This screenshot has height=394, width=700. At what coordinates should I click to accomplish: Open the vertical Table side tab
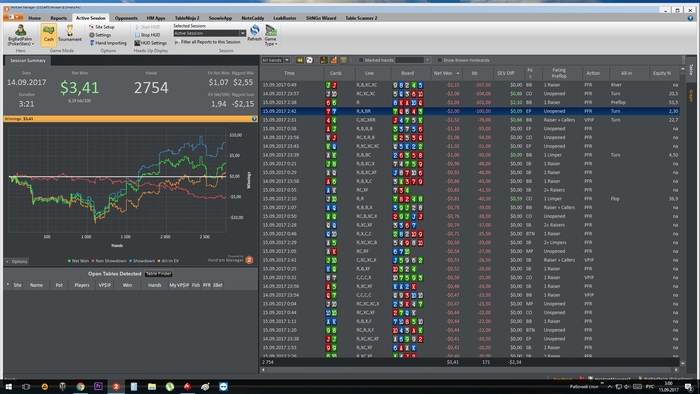point(691,69)
